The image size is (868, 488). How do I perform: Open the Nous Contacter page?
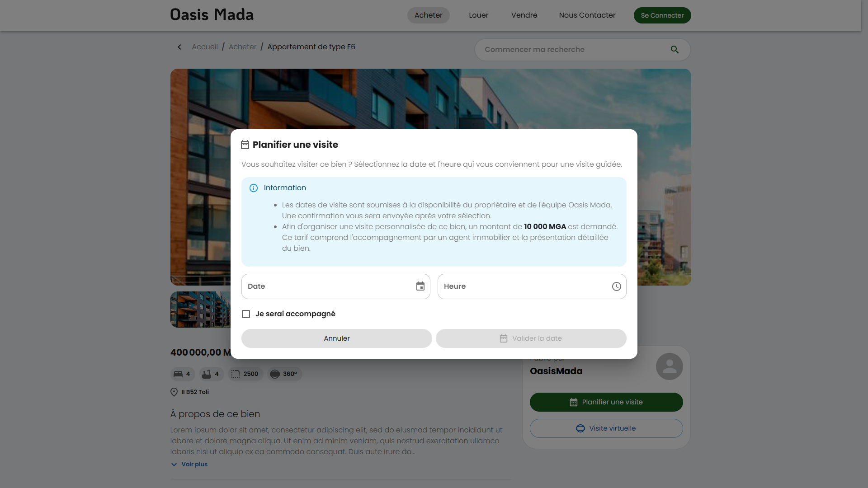click(x=587, y=15)
